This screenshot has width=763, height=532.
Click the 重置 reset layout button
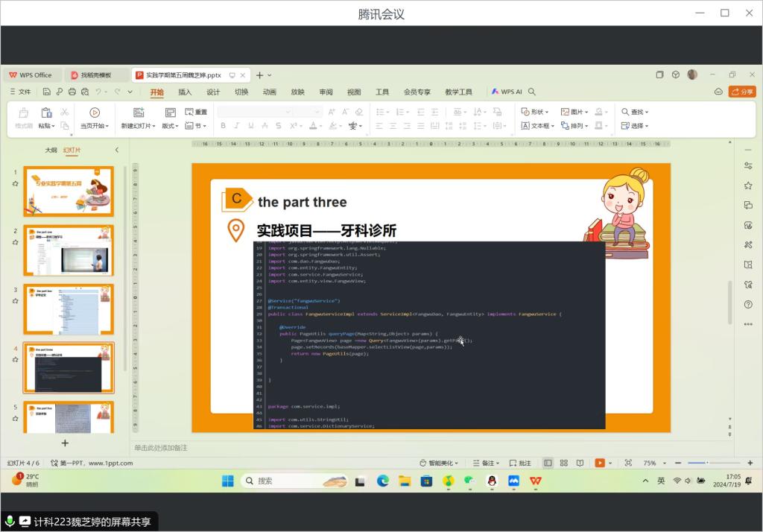196,112
